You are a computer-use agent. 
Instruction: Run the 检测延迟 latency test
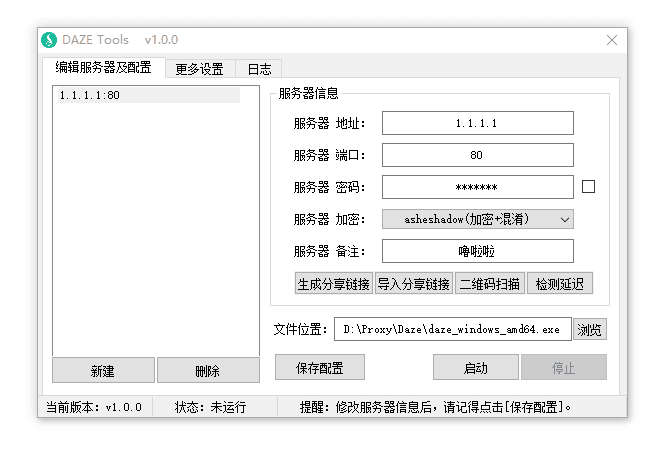tap(560, 283)
